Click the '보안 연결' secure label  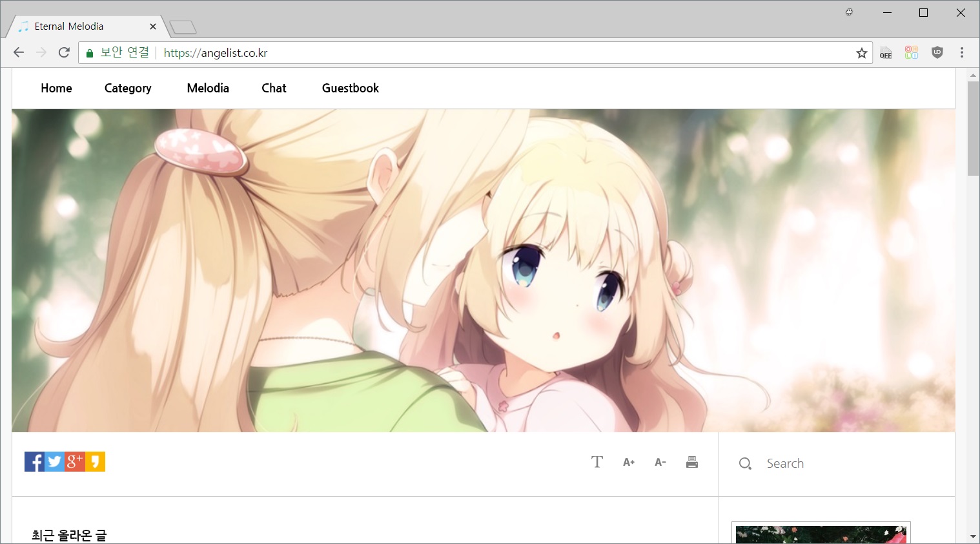[x=125, y=53]
